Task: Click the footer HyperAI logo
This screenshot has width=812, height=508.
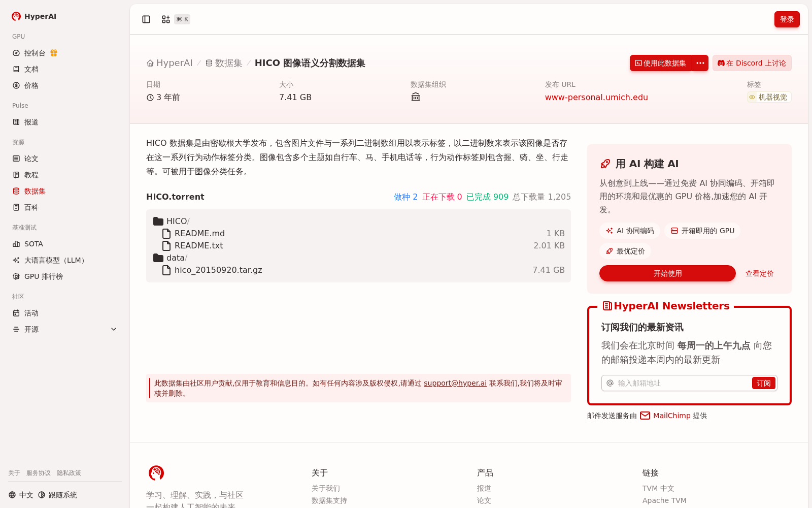Action: 156,473
